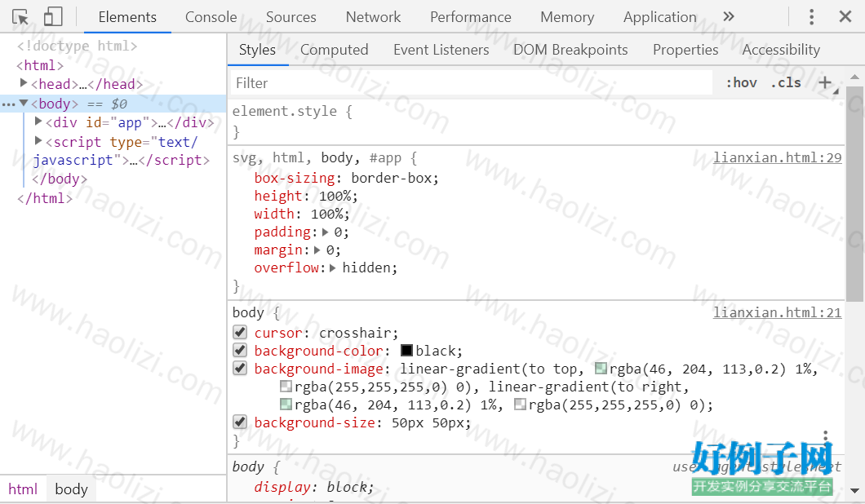This screenshot has width=865, height=504.
Task: Click the element.style rule block
Action: [x=536, y=122]
